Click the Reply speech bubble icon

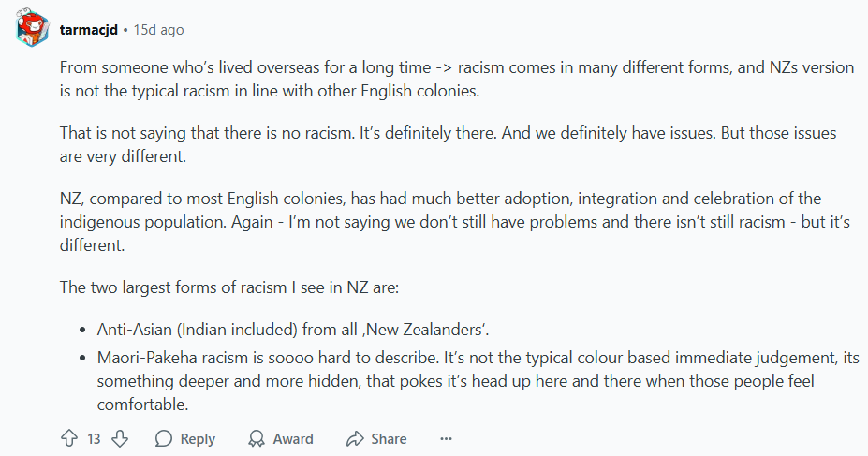[164, 438]
